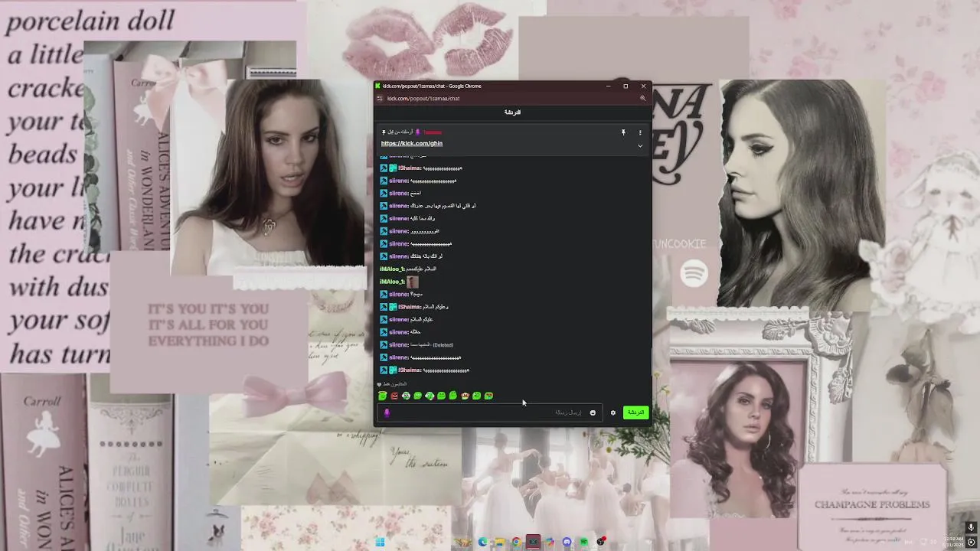
Task: Click moderator badge on siirene's Deleted message
Action: coord(384,344)
